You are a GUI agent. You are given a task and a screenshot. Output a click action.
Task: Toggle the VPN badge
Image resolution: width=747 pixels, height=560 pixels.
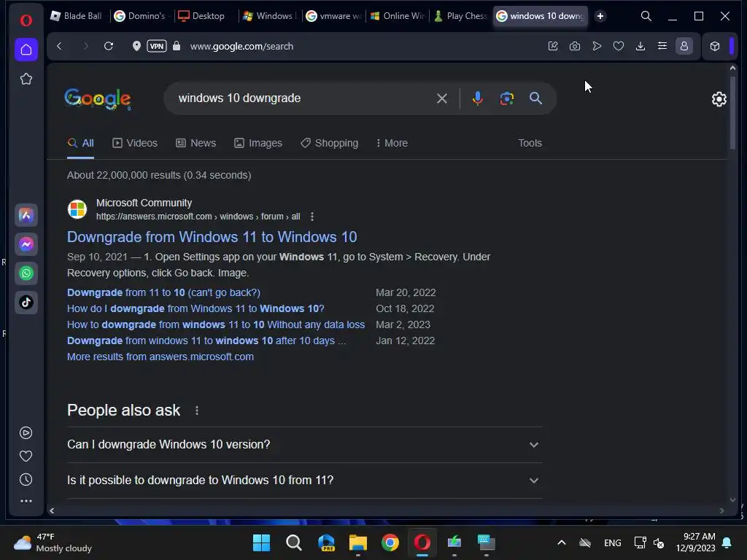point(157,46)
